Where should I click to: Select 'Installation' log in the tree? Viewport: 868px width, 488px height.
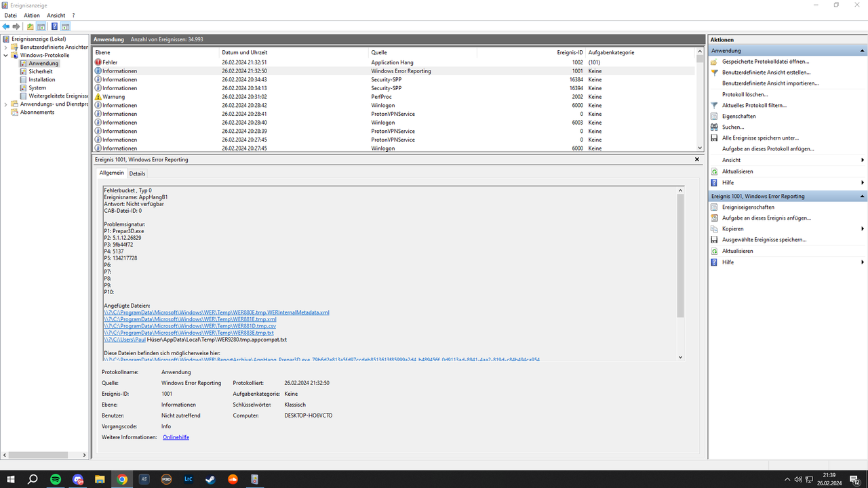click(x=42, y=80)
